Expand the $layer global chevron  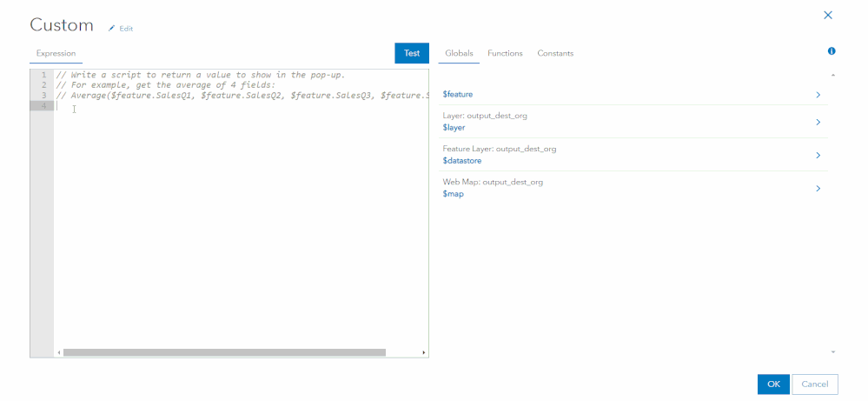coord(818,122)
